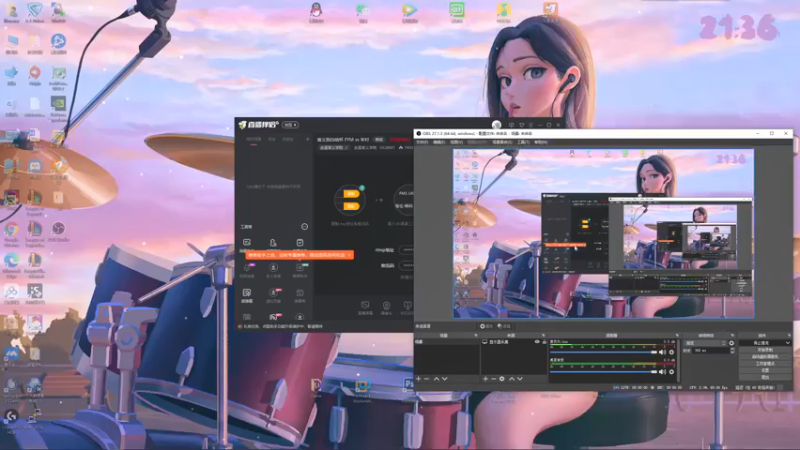Viewport: 800px width, 450px height.
Task: Click Studio Mode button in controls
Action: [765, 363]
